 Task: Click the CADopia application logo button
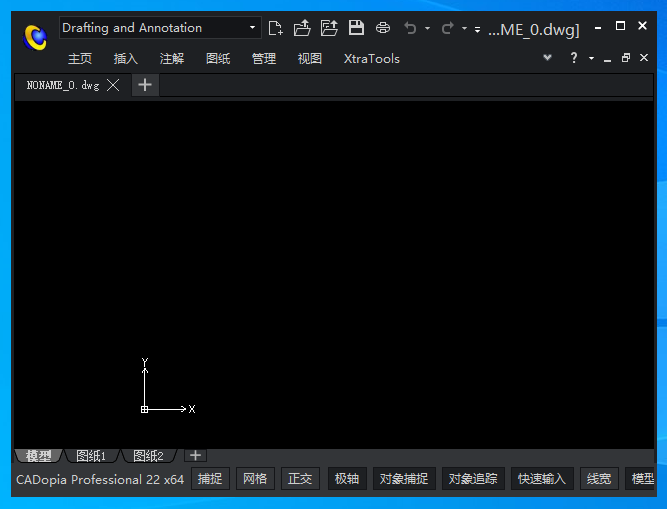click(36, 37)
